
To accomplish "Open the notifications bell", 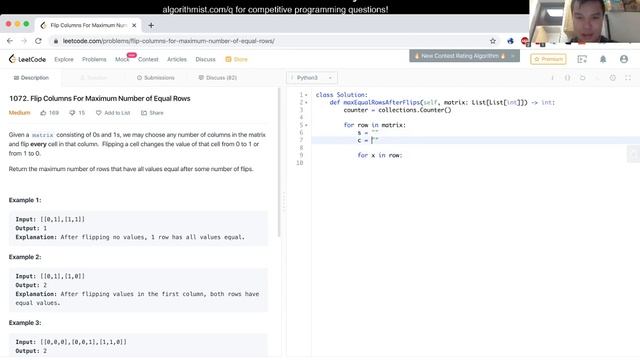I will [602, 59].
